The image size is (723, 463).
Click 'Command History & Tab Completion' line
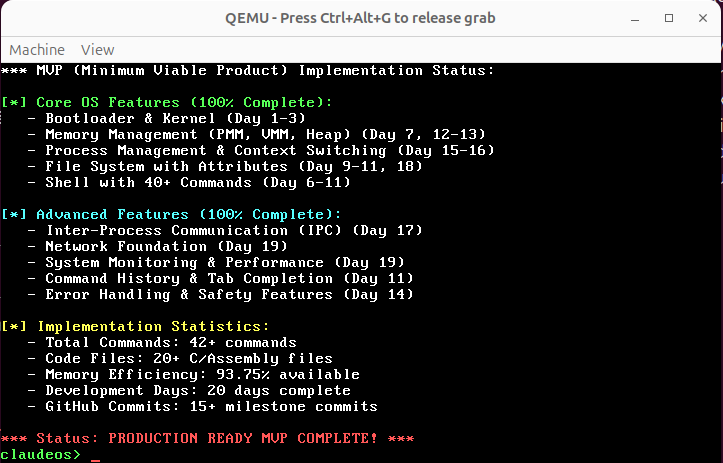[x=220, y=278]
